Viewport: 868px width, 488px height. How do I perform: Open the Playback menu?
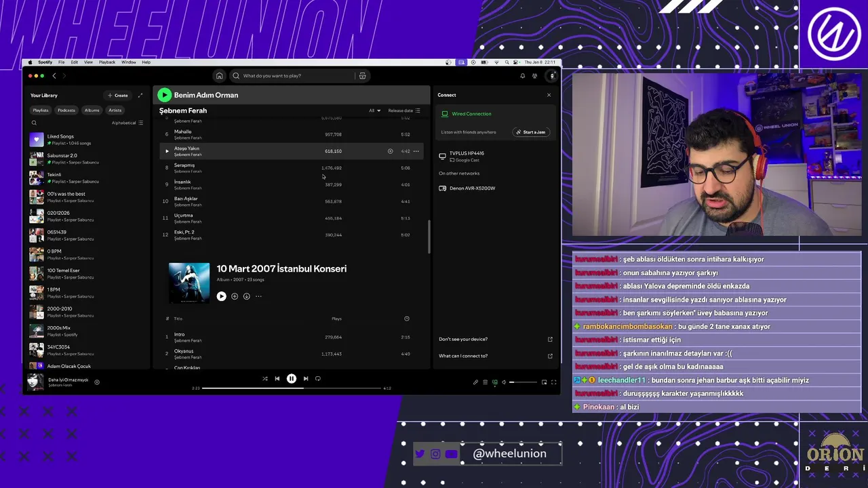coord(107,62)
